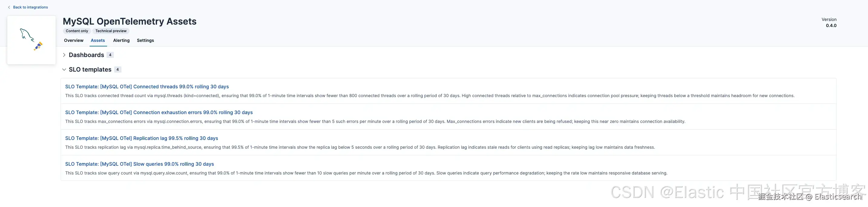Expand the Dashboards section chevron

64,55
